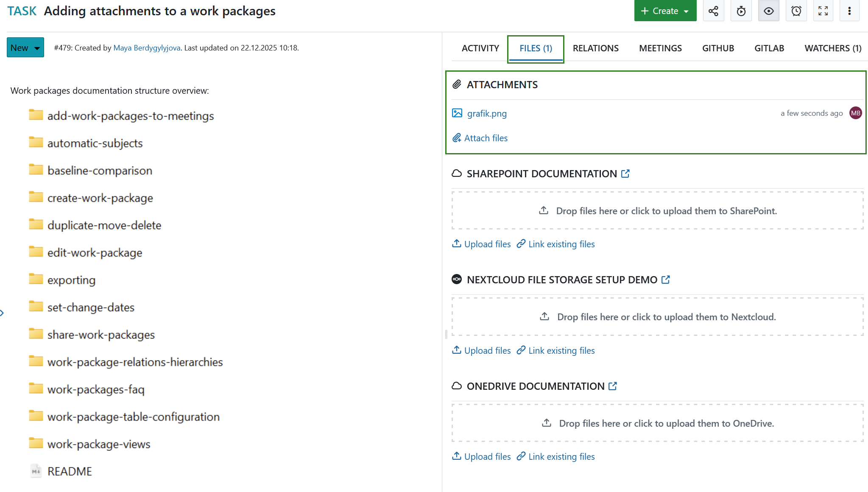This screenshot has width=868, height=492.
Task: Click the paperclip icon beside ATTACHMENTS
Action: (457, 84)
